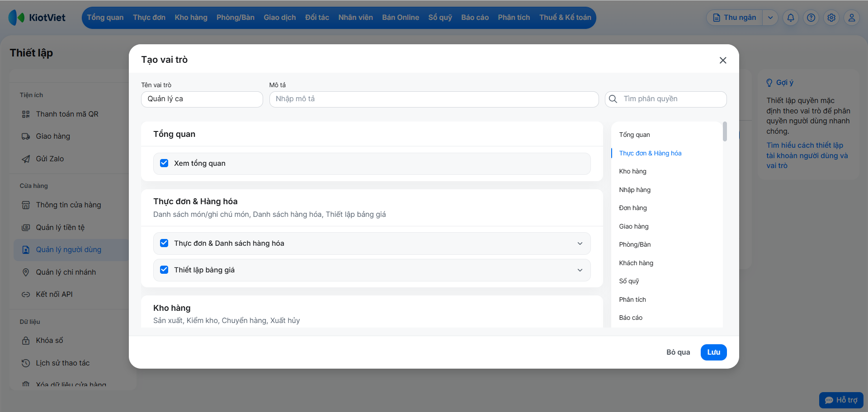Screen dimensions: 868x412
Task: Jump to Kho hàng in permission list
Action: coord(633,171)
